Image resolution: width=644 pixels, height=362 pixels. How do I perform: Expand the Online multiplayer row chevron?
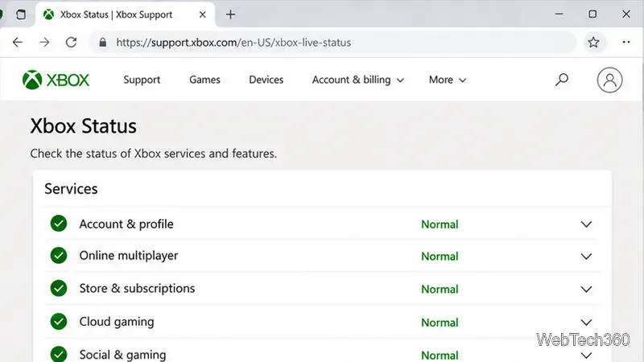pos(586,257)
